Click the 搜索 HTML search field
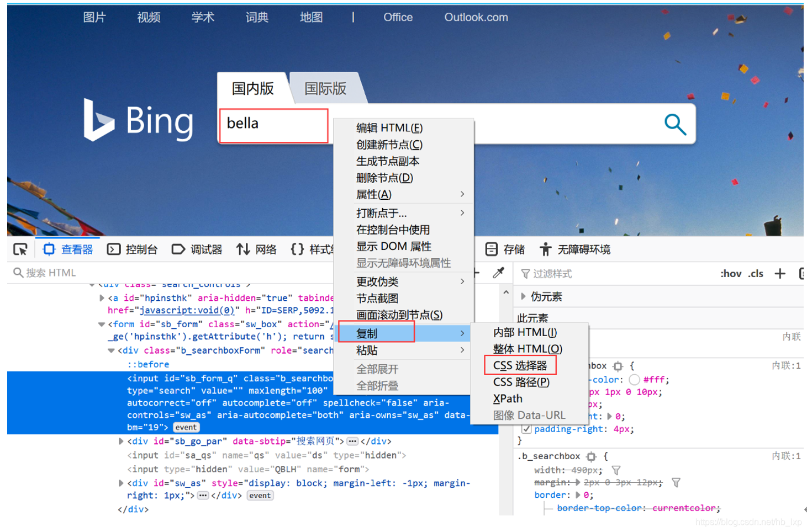Screen dimensions: 807x532 click(171, 273)
